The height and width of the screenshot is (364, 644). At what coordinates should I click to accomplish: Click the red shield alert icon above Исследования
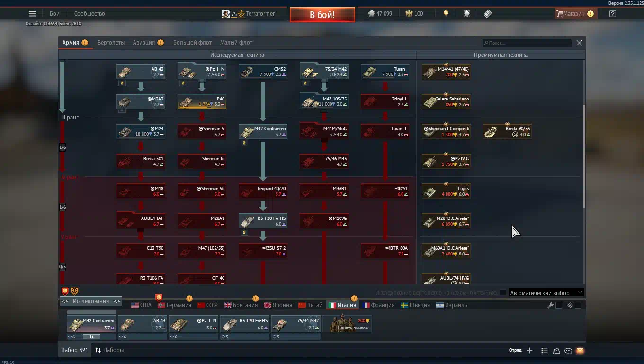(x=65, y=291)
